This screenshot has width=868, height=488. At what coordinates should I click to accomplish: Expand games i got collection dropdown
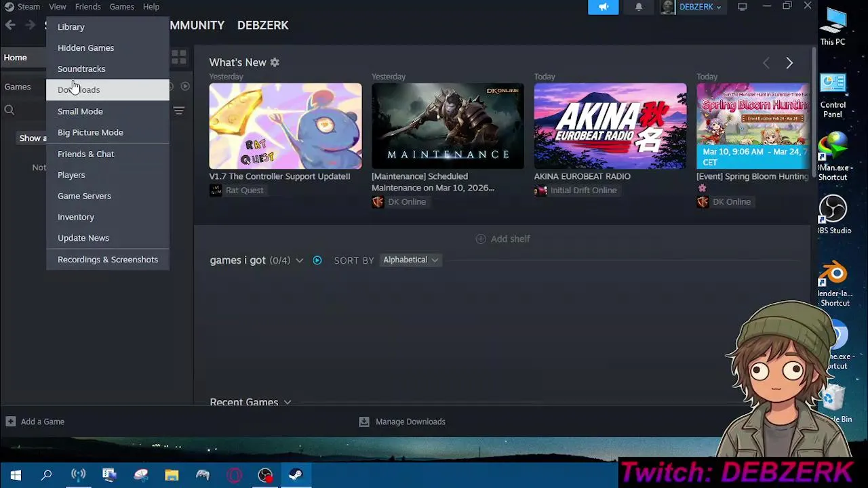[x=299, y=260]
